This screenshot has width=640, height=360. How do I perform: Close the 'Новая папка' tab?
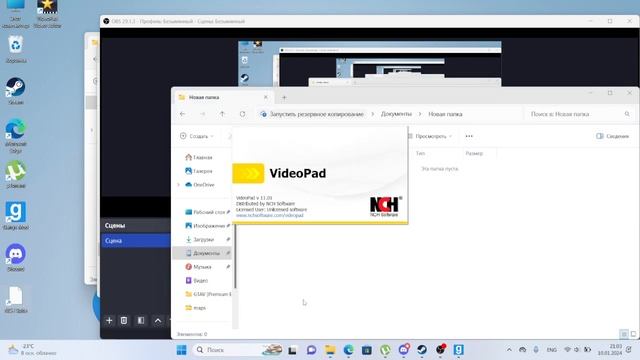tap(266, 97)
